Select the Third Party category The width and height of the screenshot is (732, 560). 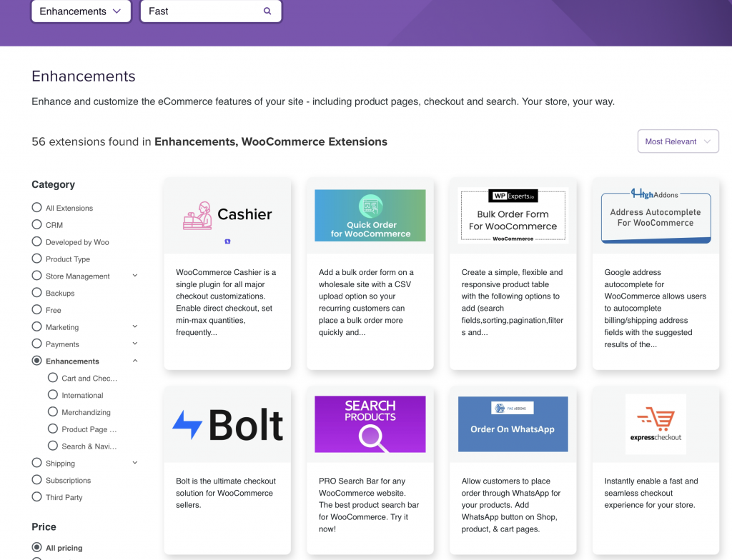(x=37, y=497)
